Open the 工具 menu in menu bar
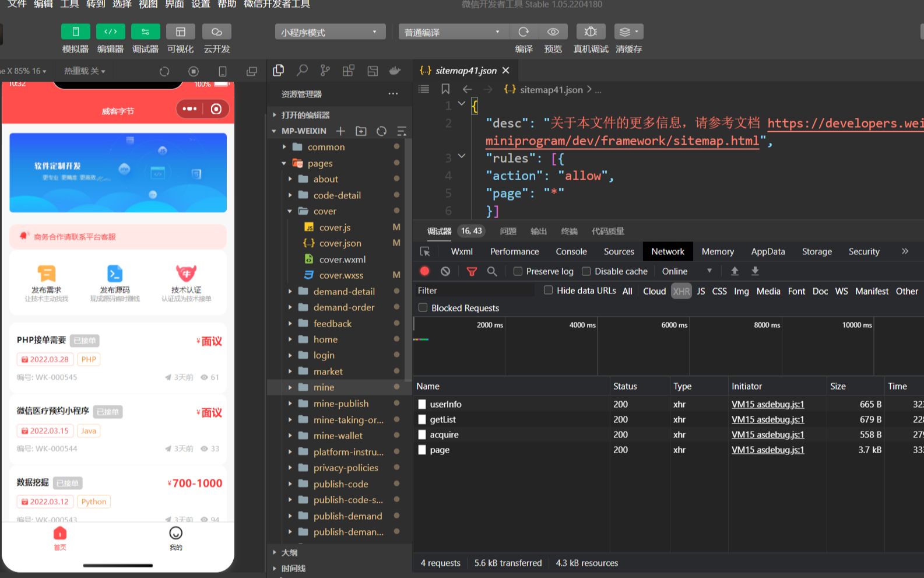The image size is (924, 578). coord(69,4)
